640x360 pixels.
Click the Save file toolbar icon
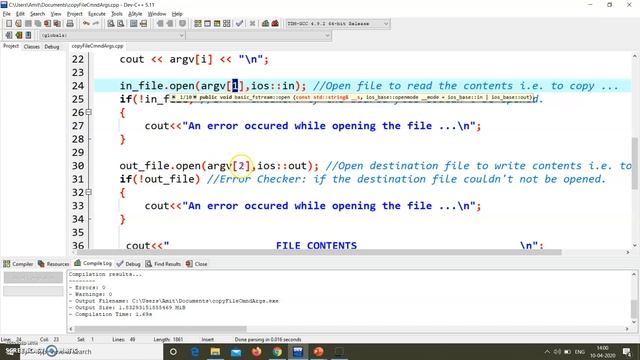[28, 24]
